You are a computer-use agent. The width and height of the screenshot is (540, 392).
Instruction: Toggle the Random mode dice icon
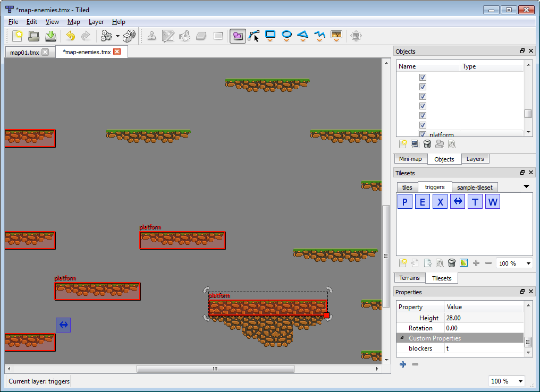[129, 36]
